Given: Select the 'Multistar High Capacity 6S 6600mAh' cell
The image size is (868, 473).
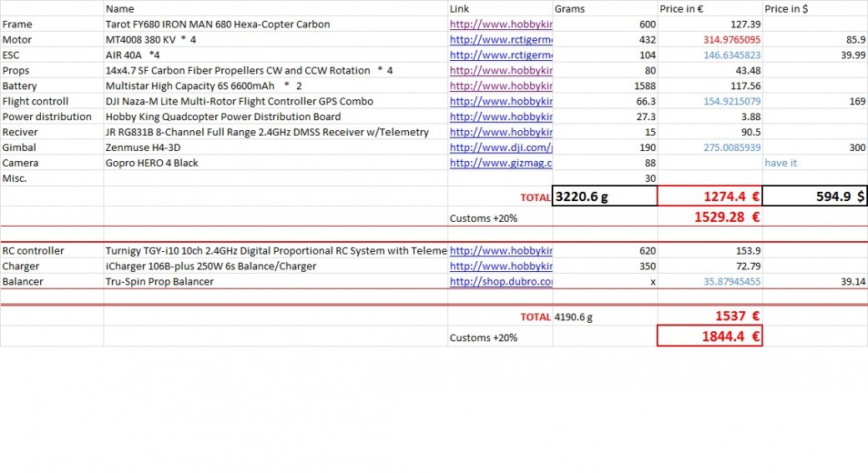Looking at the screenshot, I should pos(275,86).
